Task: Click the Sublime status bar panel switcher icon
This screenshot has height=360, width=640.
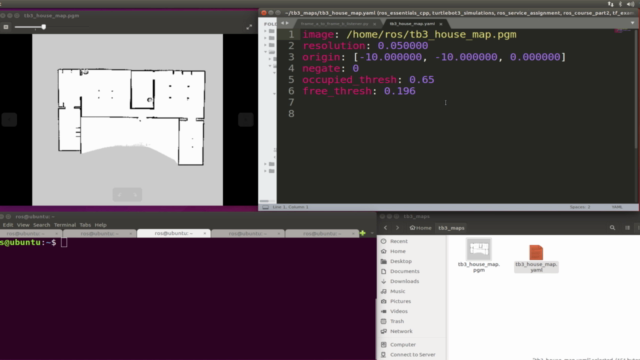Action: click(265, 207)
